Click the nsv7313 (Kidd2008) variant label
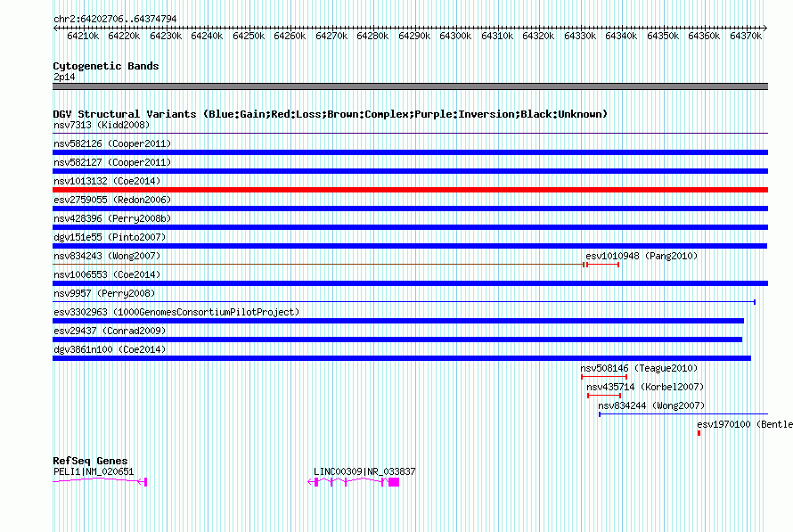Screen dimensions: 793x532 pos(102,125)
